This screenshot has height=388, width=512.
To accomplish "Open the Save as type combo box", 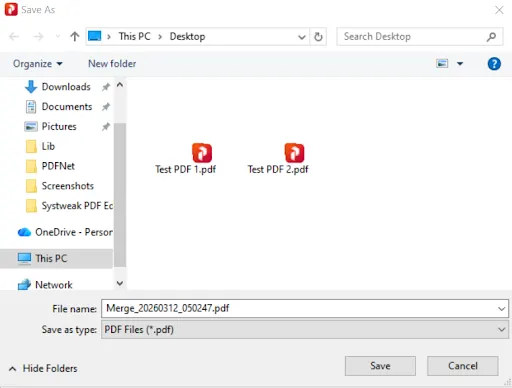I will pyautogui.click(x=305, y=330).
